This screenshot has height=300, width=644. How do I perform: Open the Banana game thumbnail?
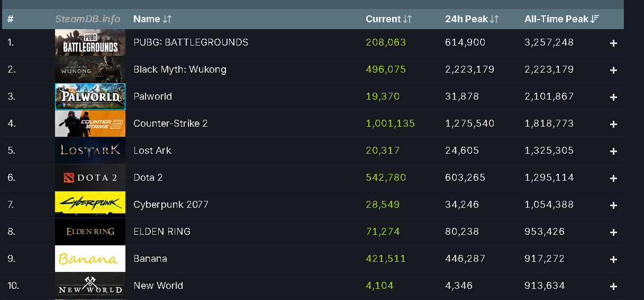pyautogui.click(x=90, y=259)
